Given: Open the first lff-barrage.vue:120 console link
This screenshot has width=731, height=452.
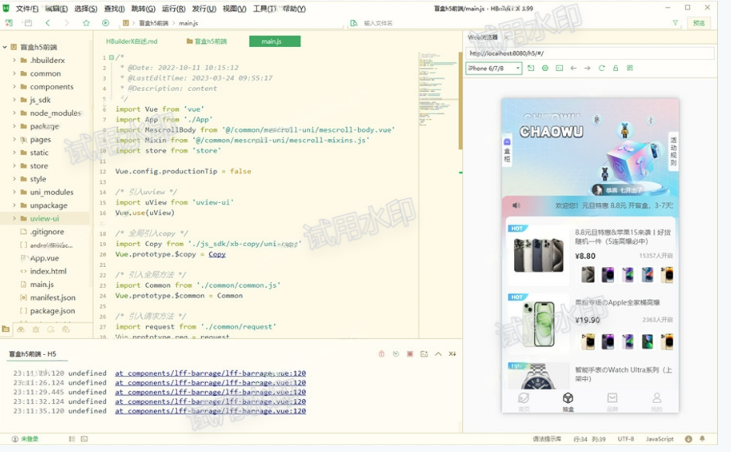Looking at the screenshot, I should [210, 373].
